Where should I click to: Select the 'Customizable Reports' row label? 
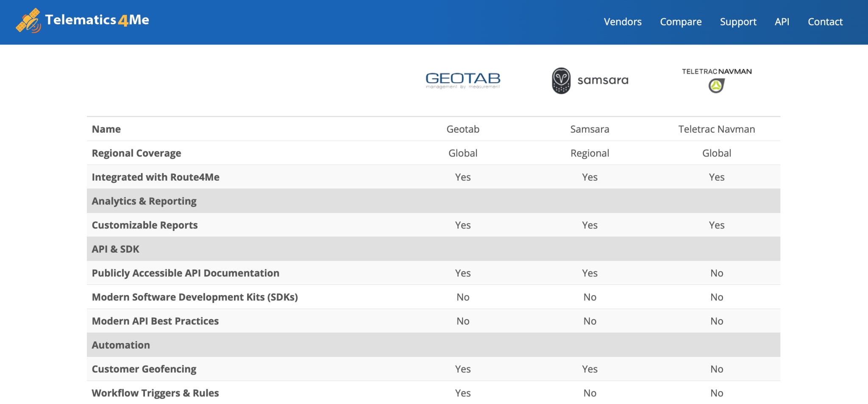point(145,225)
